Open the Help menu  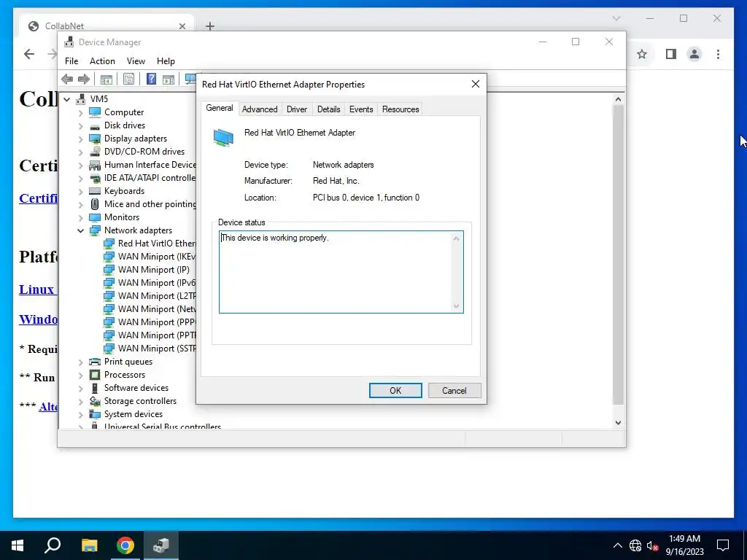click(166, 61)
